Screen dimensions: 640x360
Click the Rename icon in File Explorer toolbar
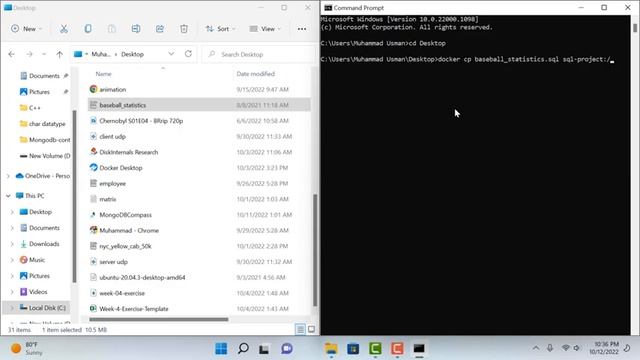[136, 29]
